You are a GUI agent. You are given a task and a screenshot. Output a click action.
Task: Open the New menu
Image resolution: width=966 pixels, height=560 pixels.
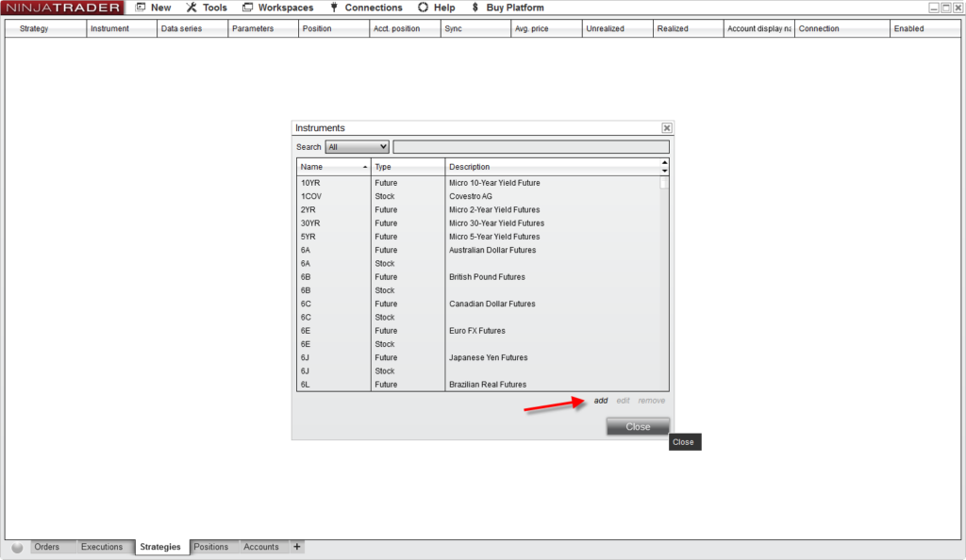tap(154, 8)
